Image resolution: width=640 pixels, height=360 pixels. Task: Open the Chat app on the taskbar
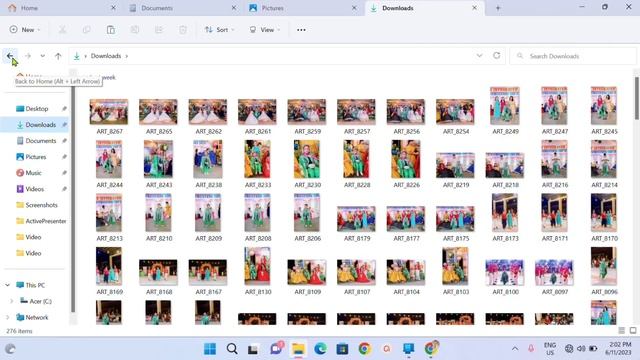click(x=276, y=349)
